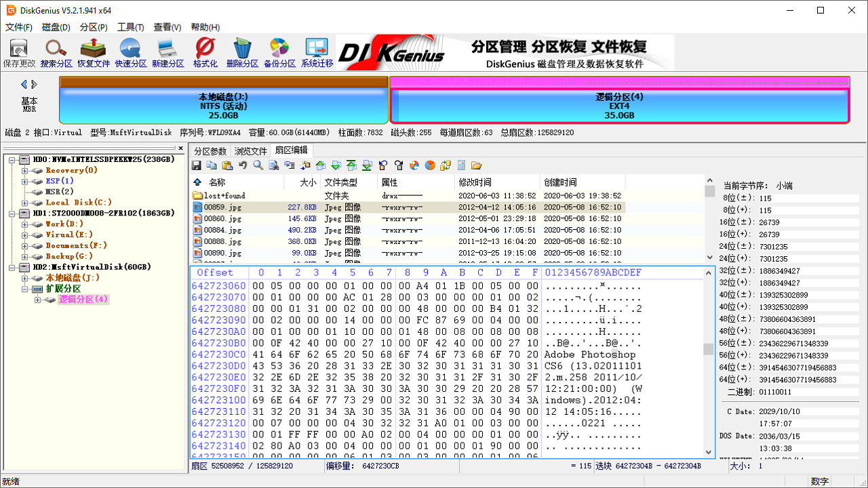The width and height of the screenshot is (868, 488).
Task: Select the copy icon in sector editor toolbar
Action: pyautogui.click(x=212, y=165)
